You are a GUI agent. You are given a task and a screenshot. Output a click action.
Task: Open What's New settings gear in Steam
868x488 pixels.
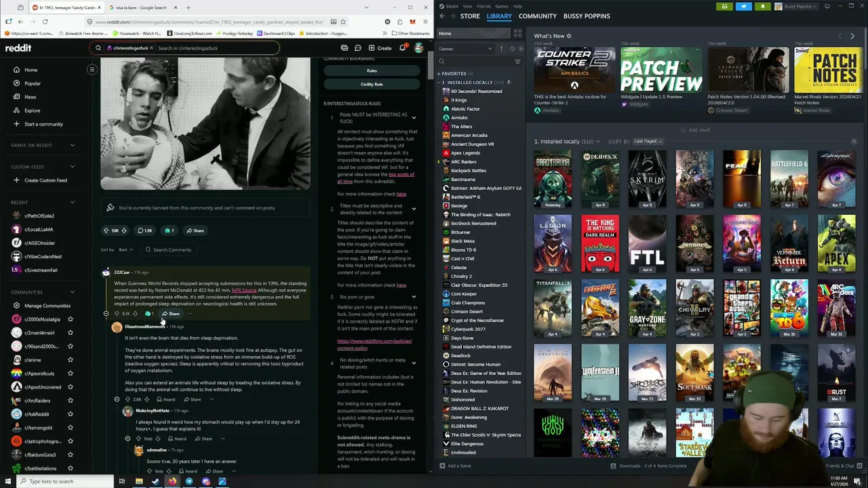pyautogui.click(x=569, y=36)
